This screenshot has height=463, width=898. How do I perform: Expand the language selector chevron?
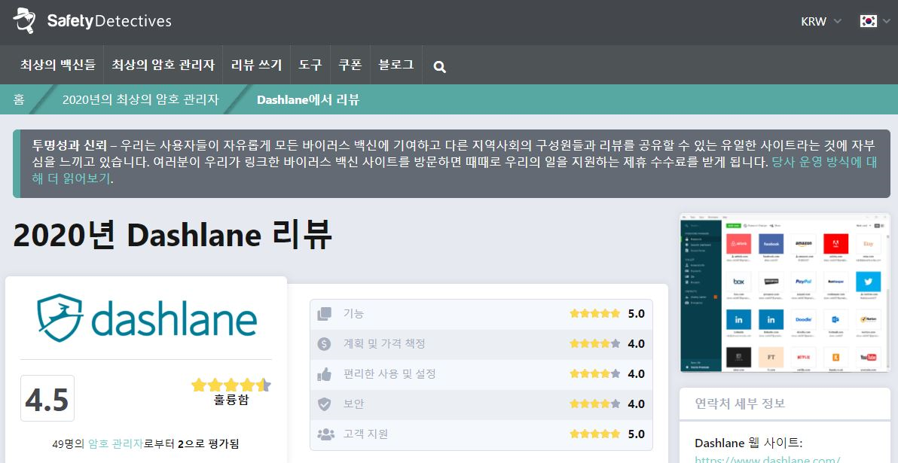(887, 22)
